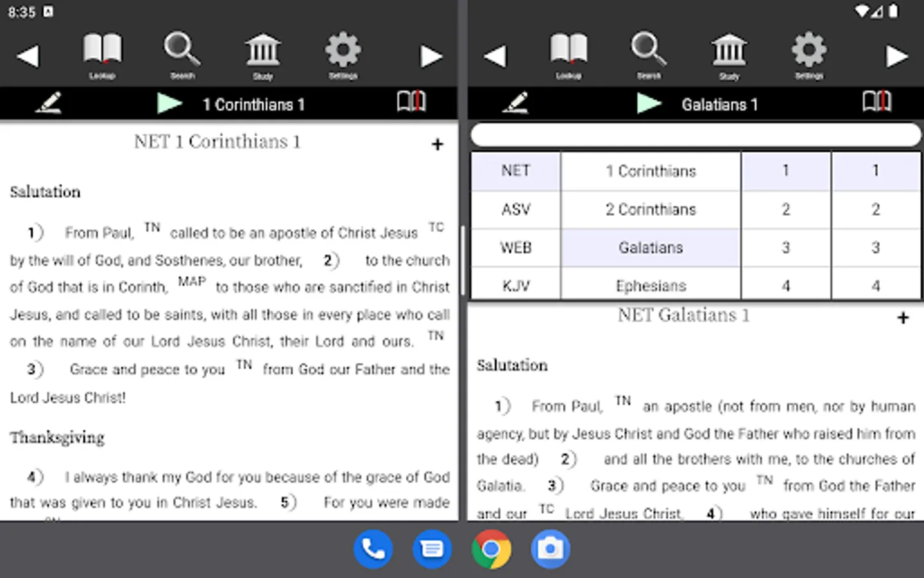Open TN note after 'From Paul,' in 1 Corinthians
Viewport: 924px width, 578px height.
tap(152, 227)
